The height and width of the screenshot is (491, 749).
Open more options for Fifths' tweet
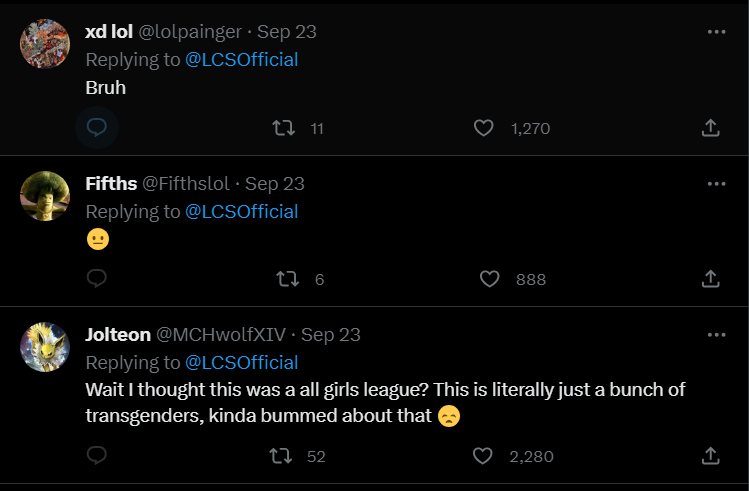(x=716, y=184)
